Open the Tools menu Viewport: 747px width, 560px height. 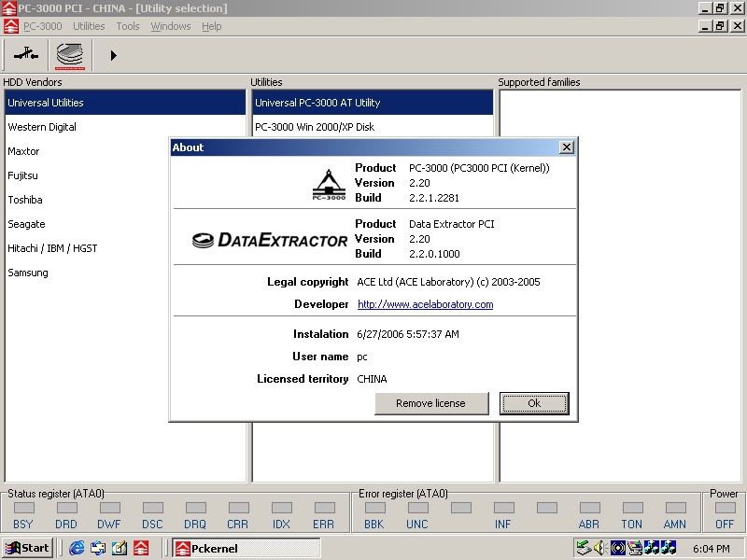(x=128, y=26)
